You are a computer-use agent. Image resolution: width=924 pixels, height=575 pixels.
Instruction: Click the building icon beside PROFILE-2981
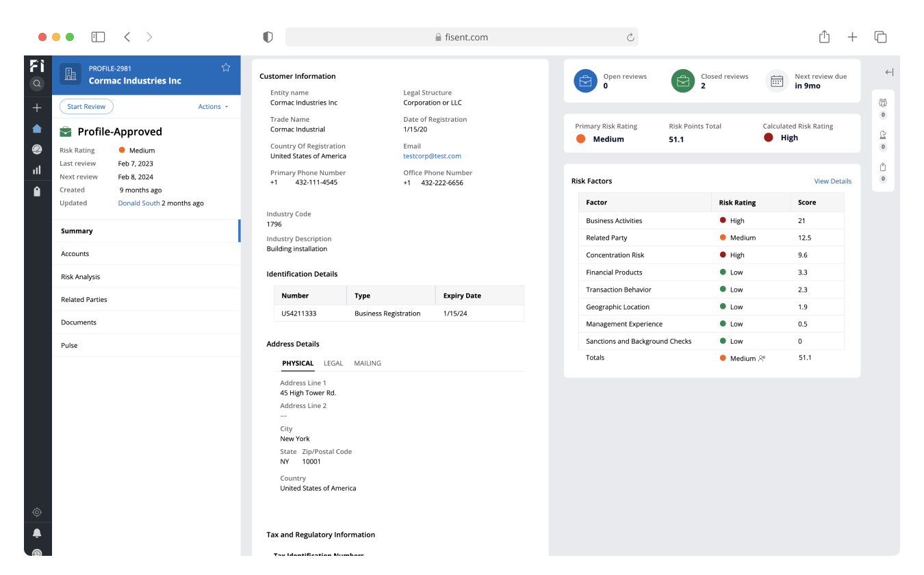tap(70, 74)
